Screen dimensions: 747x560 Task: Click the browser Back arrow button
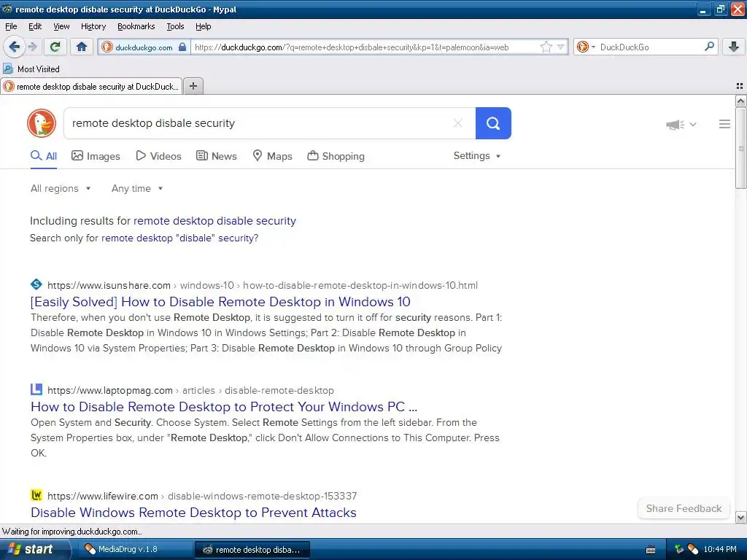(x=14, y=47)
